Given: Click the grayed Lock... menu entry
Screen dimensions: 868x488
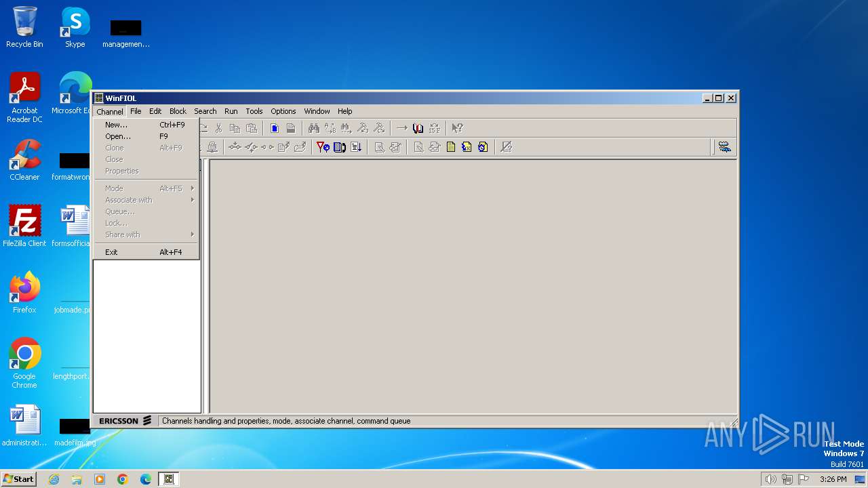Looking at the screenshot, I should 146,223.
